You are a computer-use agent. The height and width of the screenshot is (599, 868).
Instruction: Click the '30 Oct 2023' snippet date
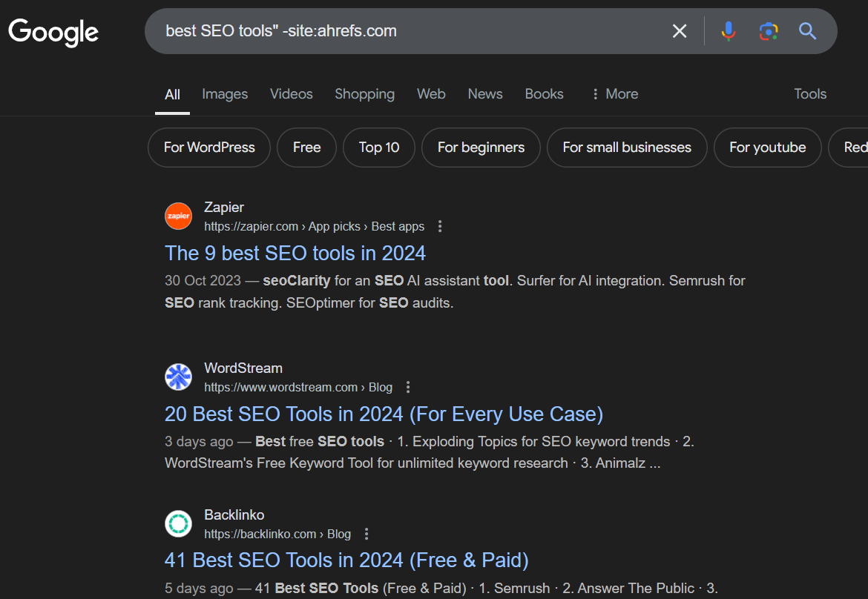(x=203, y=281)
